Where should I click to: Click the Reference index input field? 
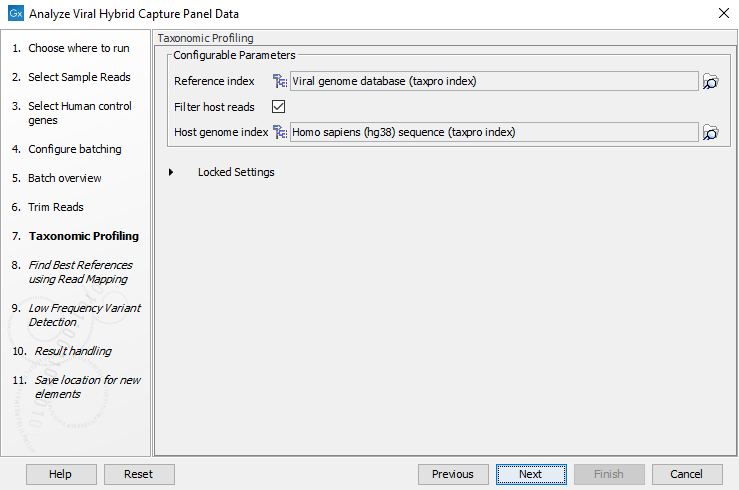pyautogui.click(x=493, y=82)
